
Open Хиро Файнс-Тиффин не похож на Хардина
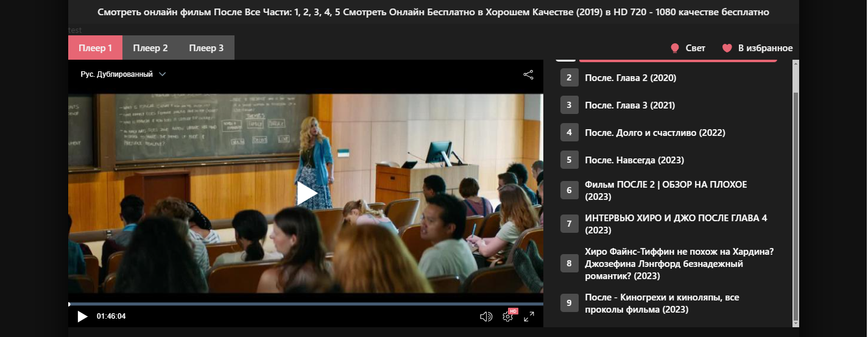click(x=679, y=264)
